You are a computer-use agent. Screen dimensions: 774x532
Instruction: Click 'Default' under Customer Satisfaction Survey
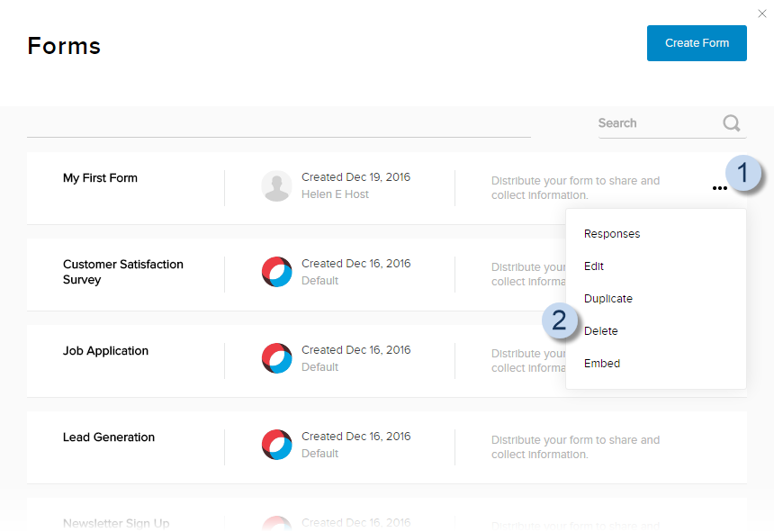click(x=319, y=281)
